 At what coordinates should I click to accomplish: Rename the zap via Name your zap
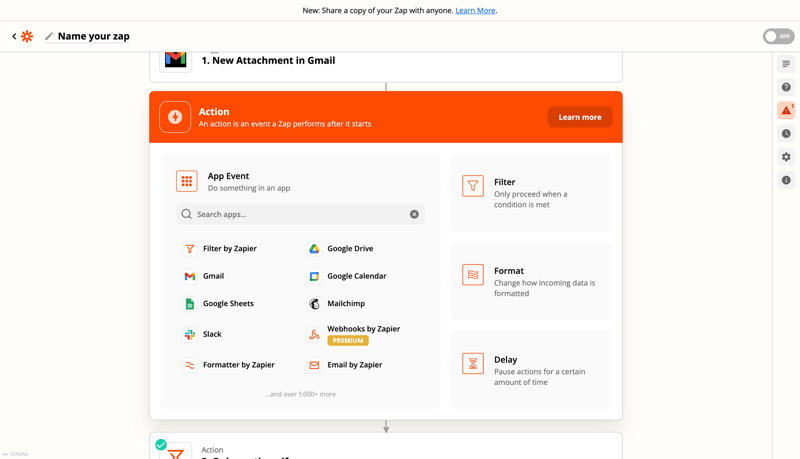[93, 36]
